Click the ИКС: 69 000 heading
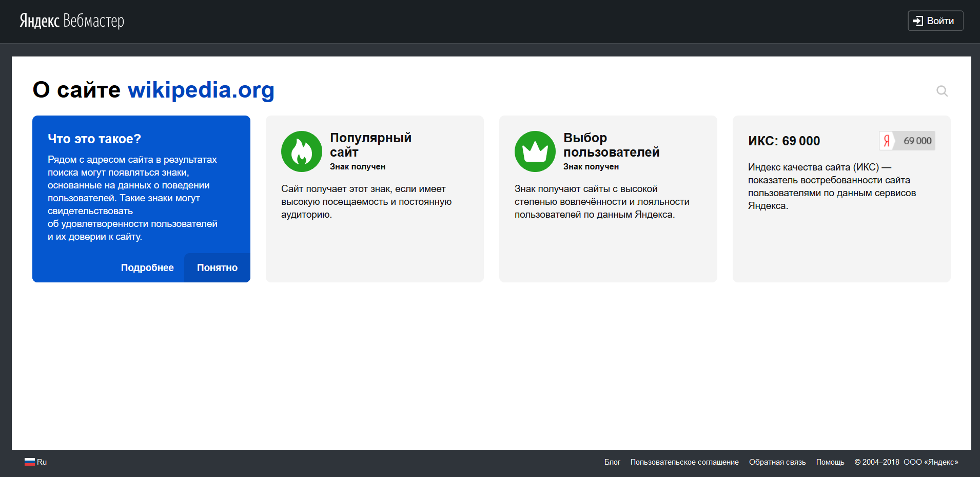 pos(784,141)
